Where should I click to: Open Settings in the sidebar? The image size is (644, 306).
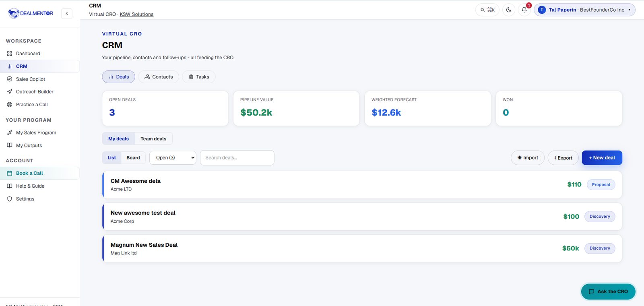click(x=39, y=199)
